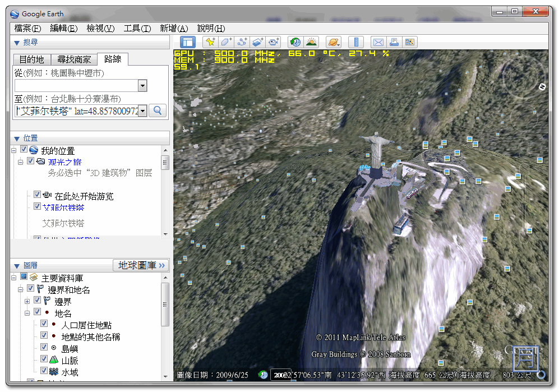Viewport: 559px width, 392px height.
Task: Expand the 邊界 tree node
Action: point(27,301)
